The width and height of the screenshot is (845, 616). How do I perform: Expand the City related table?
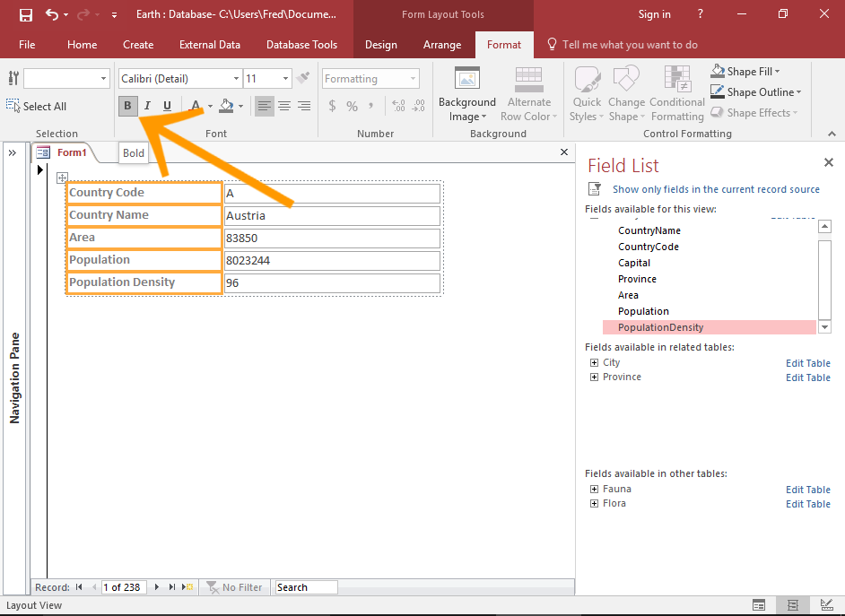[x=594, y=362]
